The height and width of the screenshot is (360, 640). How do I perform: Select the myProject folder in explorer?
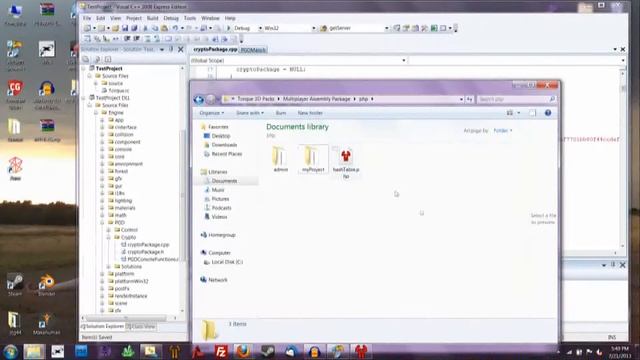click(x=313, y=159)
